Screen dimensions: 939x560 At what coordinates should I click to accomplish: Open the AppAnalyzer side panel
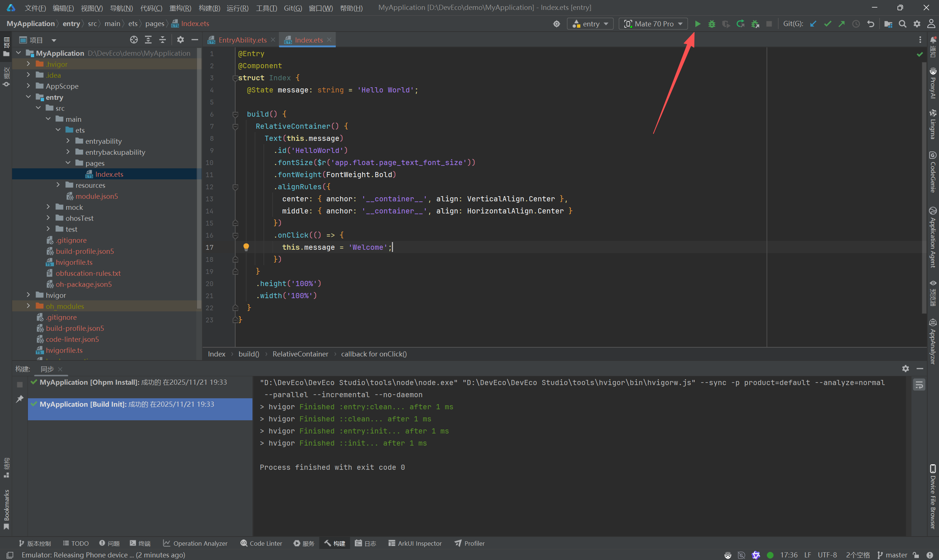[933, 341]
